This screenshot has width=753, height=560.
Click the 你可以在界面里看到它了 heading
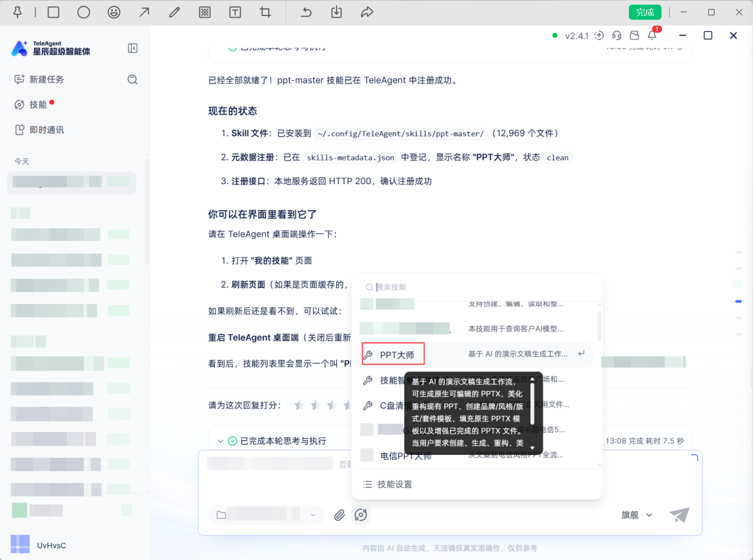(x=263, y=214)
